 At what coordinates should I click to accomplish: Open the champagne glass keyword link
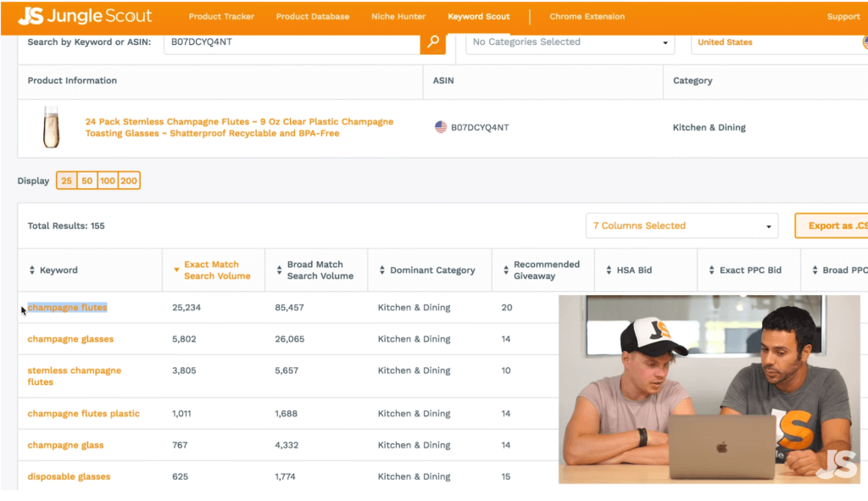point(65,445)
